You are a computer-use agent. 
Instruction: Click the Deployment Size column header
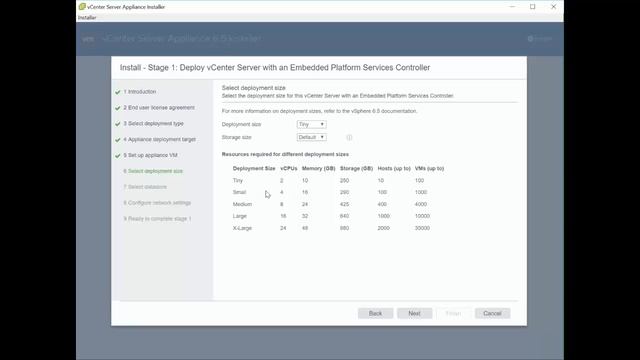[254, 168]
